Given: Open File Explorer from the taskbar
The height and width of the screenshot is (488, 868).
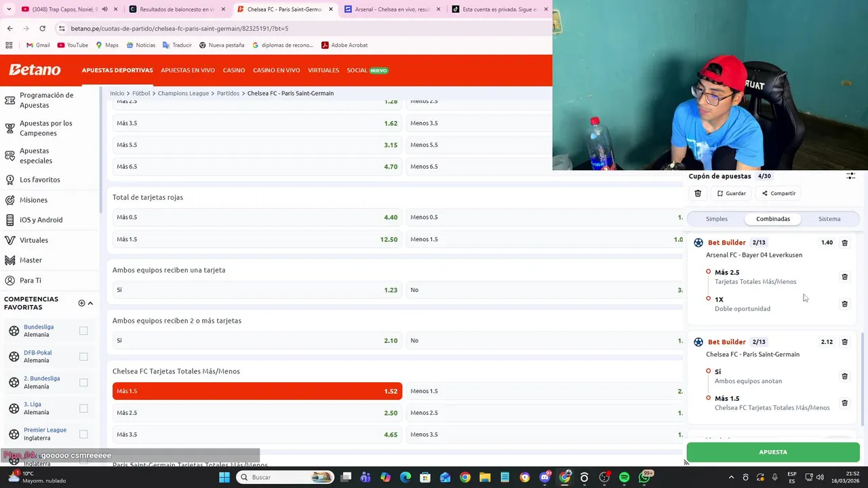Looking at the screenshot, I should 485,477.
